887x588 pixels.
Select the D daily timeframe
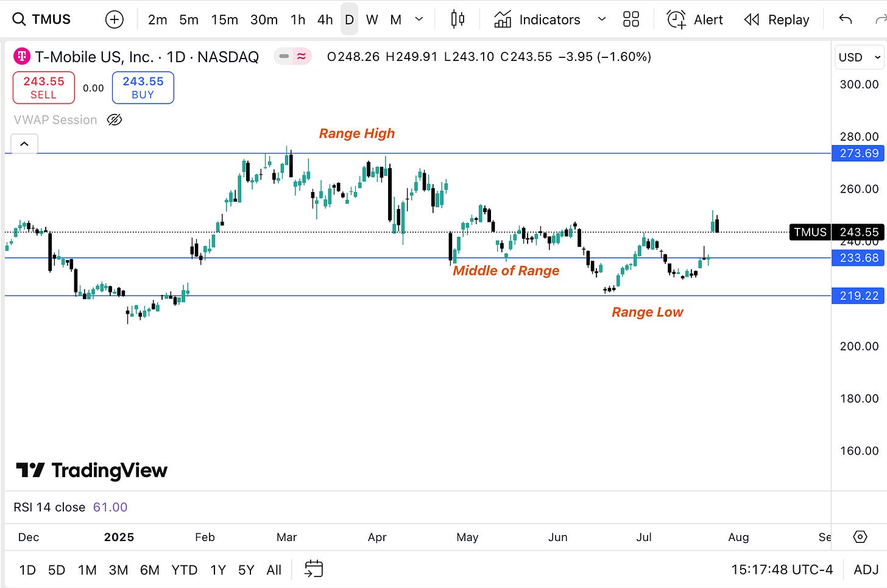(x=349, y=19)
